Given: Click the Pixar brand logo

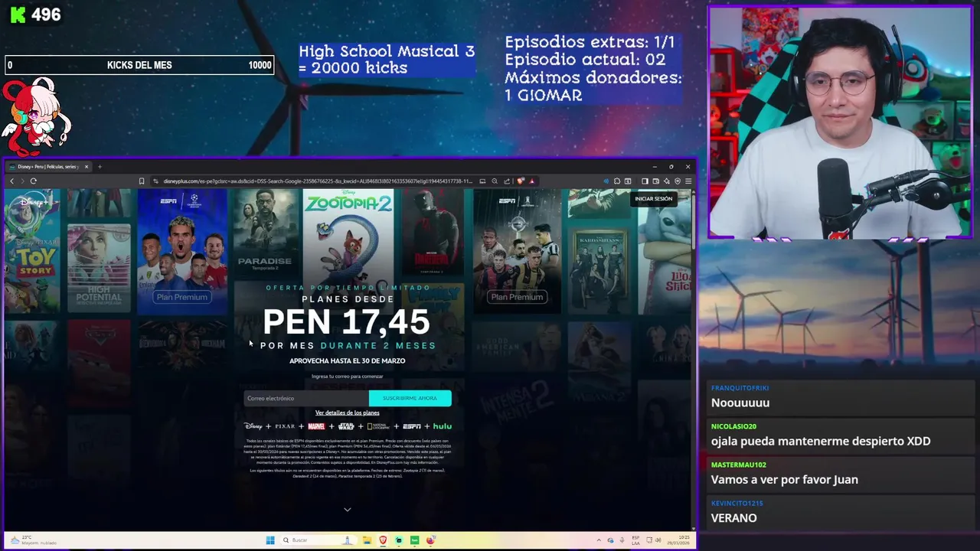Looking at the screenshot, I should click(285, 426).
